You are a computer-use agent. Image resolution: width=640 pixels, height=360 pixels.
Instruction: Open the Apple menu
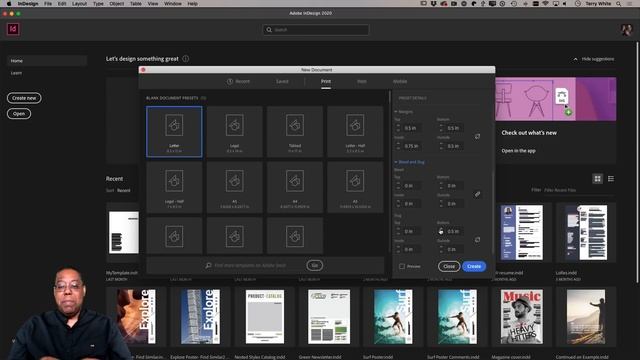(x=9, y=4)
